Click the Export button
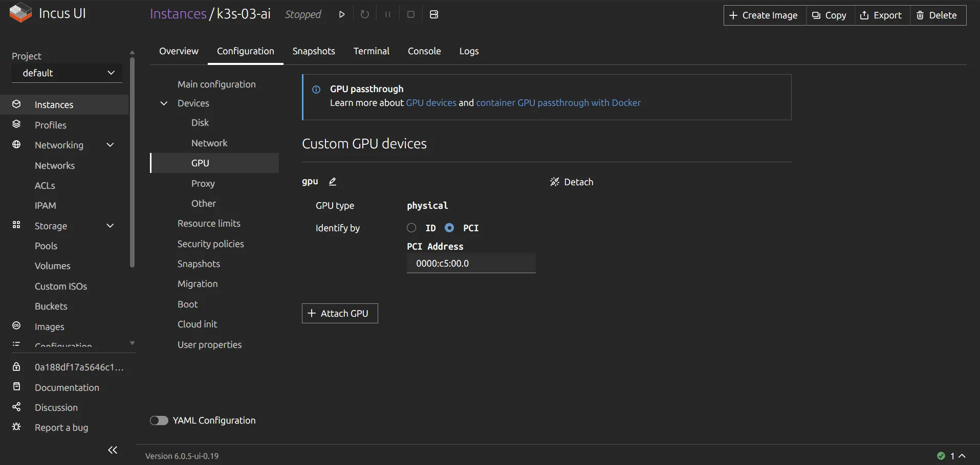Viewport: 980px width, 465px height. [882, 15]
